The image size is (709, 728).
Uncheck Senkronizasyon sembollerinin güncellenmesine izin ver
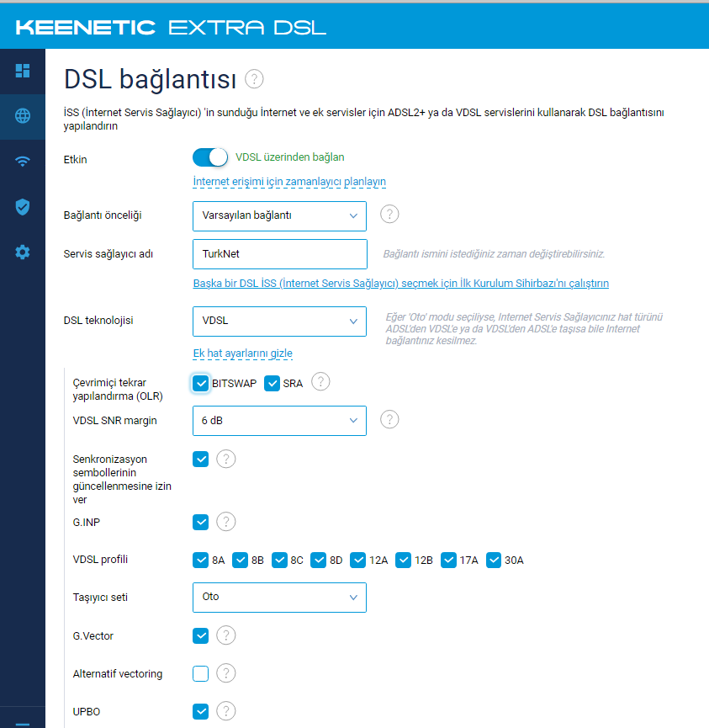pyautogui.click(x=200, y=460)
